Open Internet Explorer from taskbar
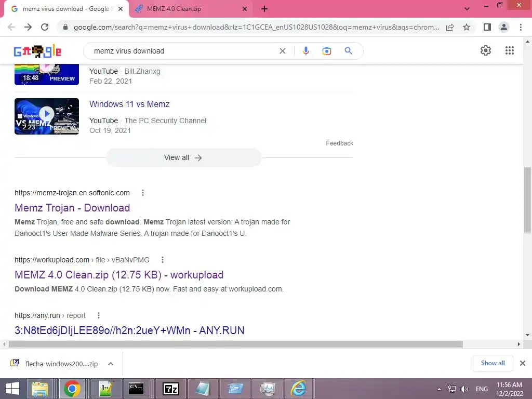Viewport: 532px width, 399px height. click(299, 389)
